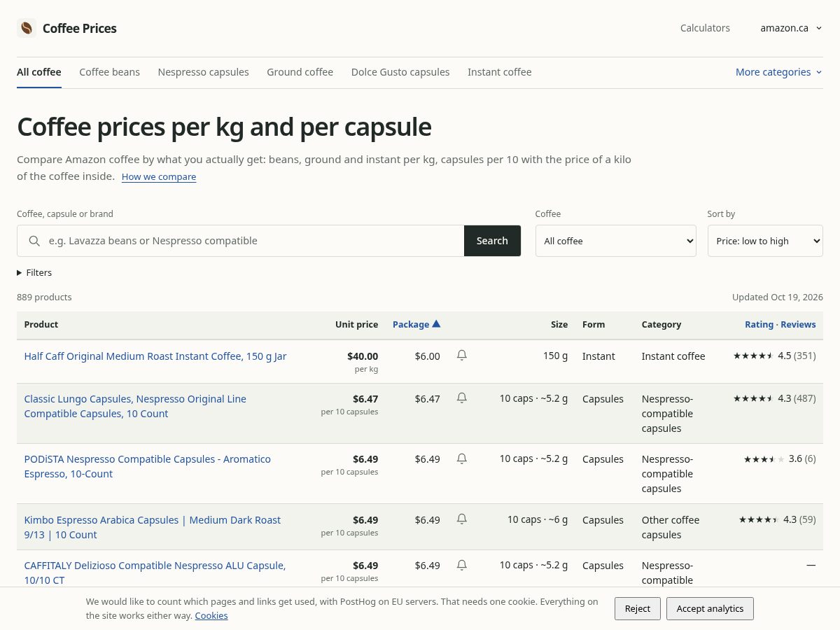This screenshot has height=630, width=840.
Task: Click the $6.47 package price
Action: tap(428, 399)
